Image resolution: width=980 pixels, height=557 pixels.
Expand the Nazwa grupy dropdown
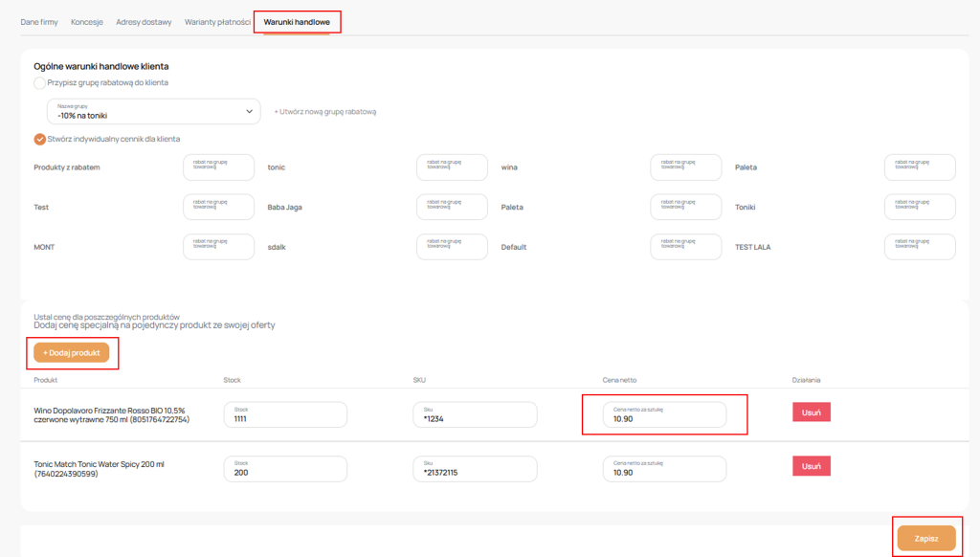point(153,111)
